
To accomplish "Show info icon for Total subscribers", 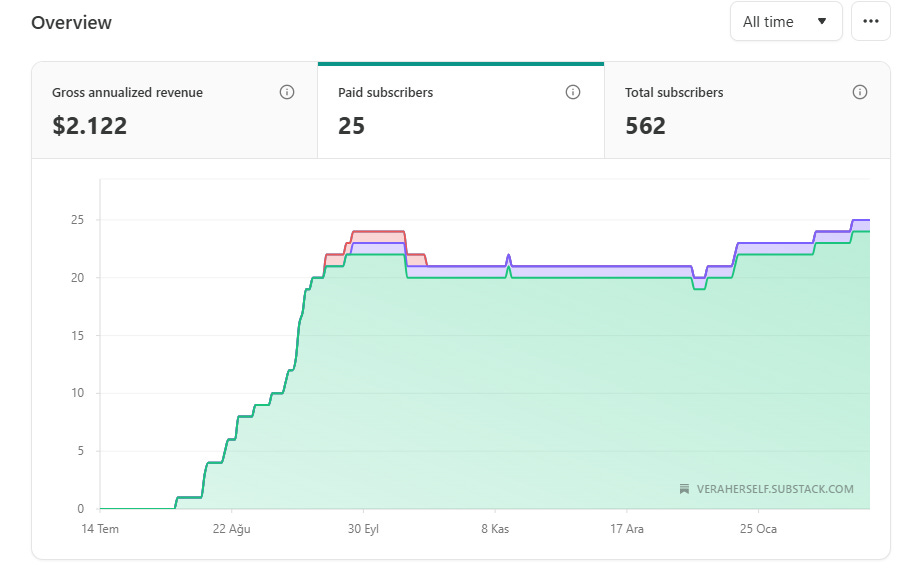I will pyautogui.click(x=859, y=93).
